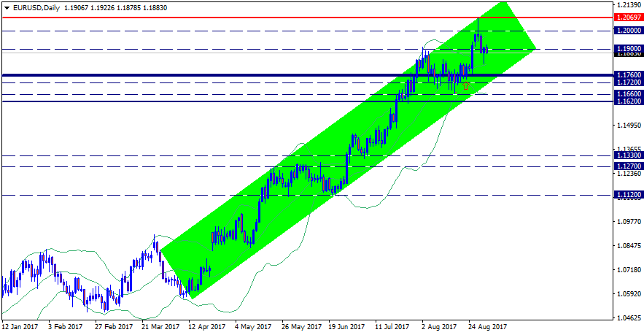Select the red 1.20697 price label

point(628,17)
